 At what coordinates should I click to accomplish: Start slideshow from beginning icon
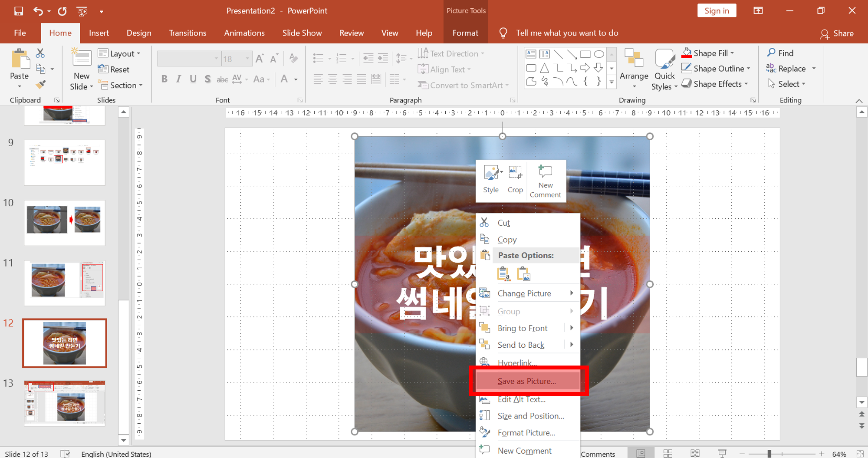pos(82,11)
